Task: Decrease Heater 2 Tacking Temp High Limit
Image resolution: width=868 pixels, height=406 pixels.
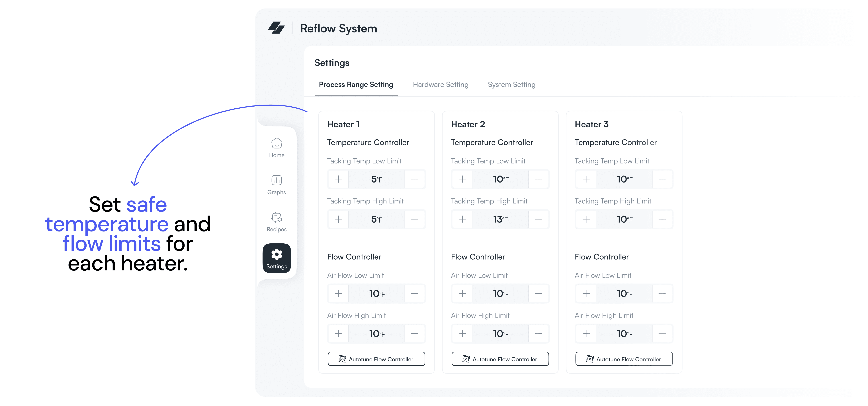Action: pos(539,219)
